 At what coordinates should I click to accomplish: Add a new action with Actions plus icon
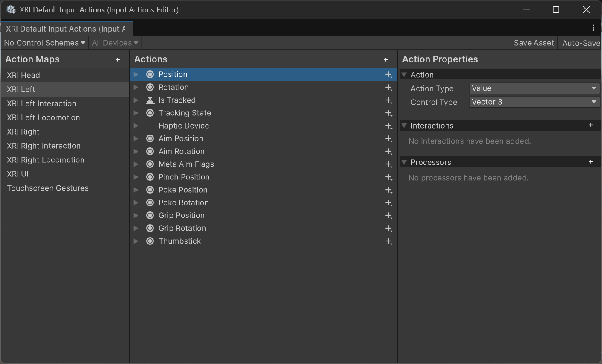click(x=386, y=60)
